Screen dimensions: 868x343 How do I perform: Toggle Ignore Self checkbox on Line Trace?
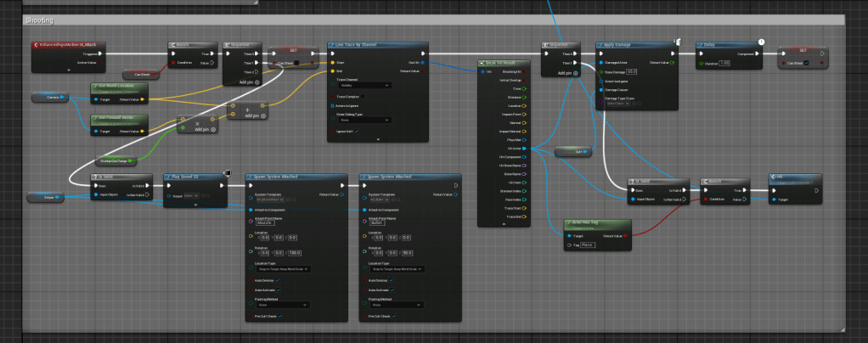[x=356, y=132]
